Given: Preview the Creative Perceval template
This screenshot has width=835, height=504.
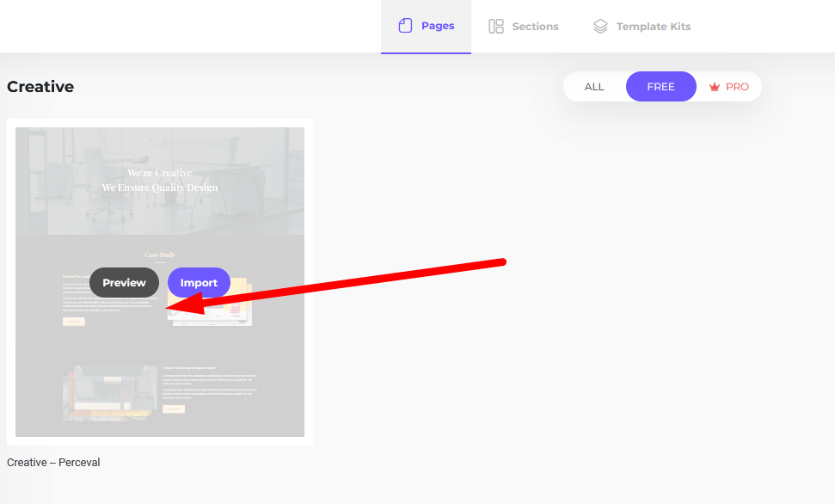Looking at the screenshot, I should [124, 282].
